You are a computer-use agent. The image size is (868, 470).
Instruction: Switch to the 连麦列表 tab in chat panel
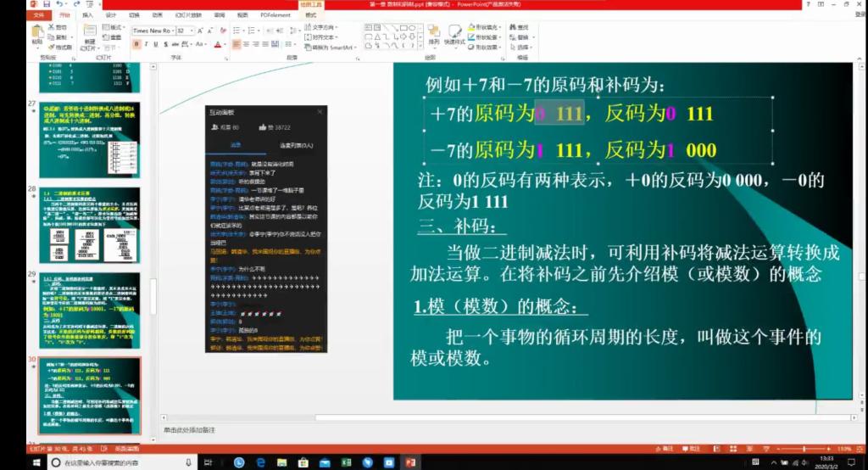point(297,145)
